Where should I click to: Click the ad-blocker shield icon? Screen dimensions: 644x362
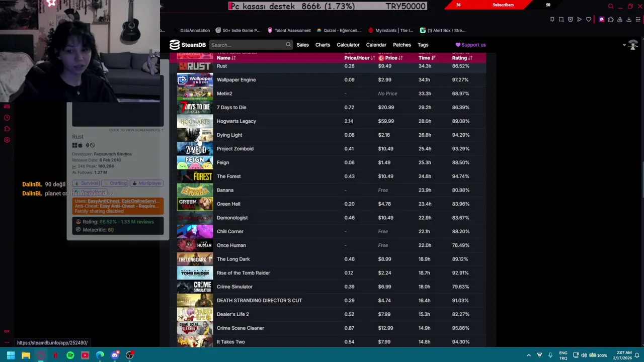[570, 20]
